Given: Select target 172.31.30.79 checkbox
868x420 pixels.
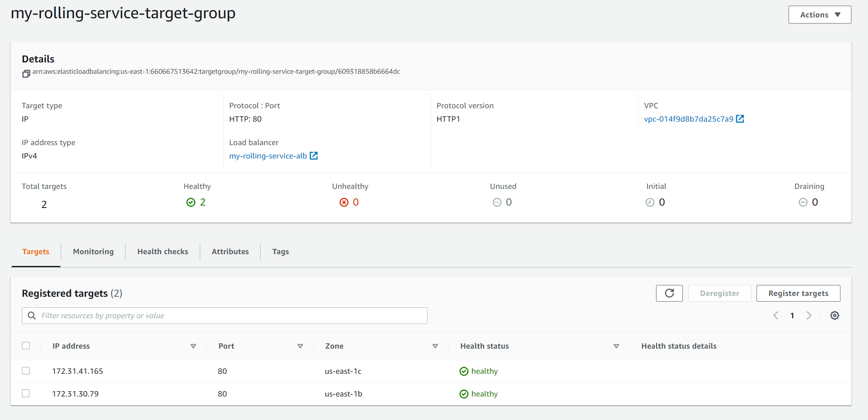Looking at the screenshot, I should coord(26,393).
